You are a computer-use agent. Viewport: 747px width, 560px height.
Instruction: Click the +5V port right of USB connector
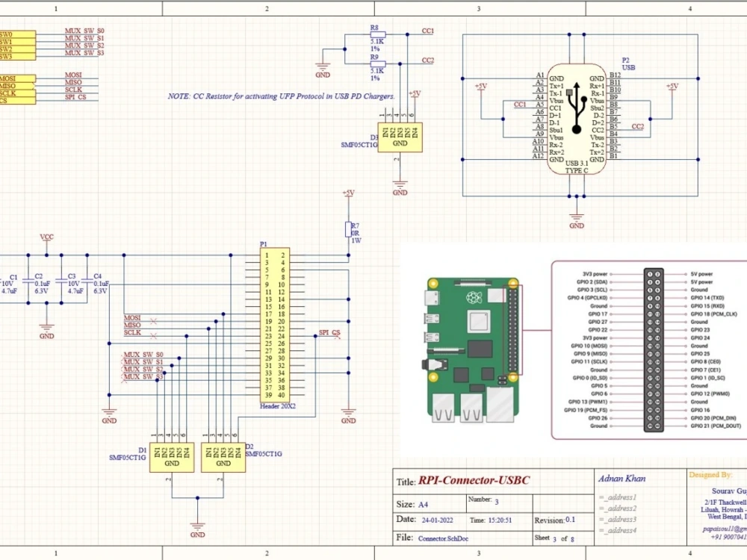672,87
